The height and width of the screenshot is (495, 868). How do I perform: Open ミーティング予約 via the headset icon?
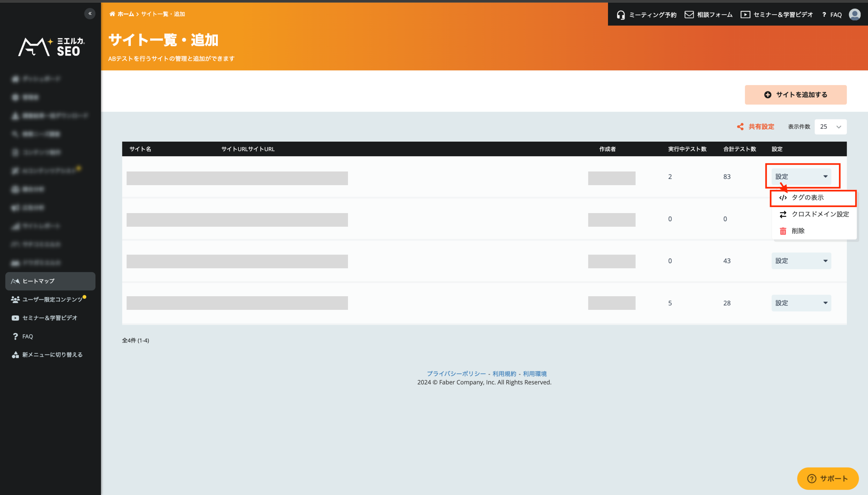click(x=621, y=15)
